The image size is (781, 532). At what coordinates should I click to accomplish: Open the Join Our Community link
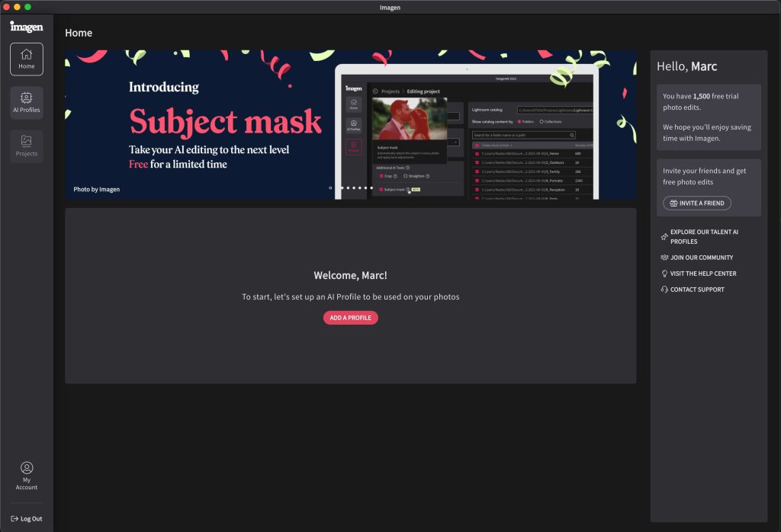[x=697, y=258]
